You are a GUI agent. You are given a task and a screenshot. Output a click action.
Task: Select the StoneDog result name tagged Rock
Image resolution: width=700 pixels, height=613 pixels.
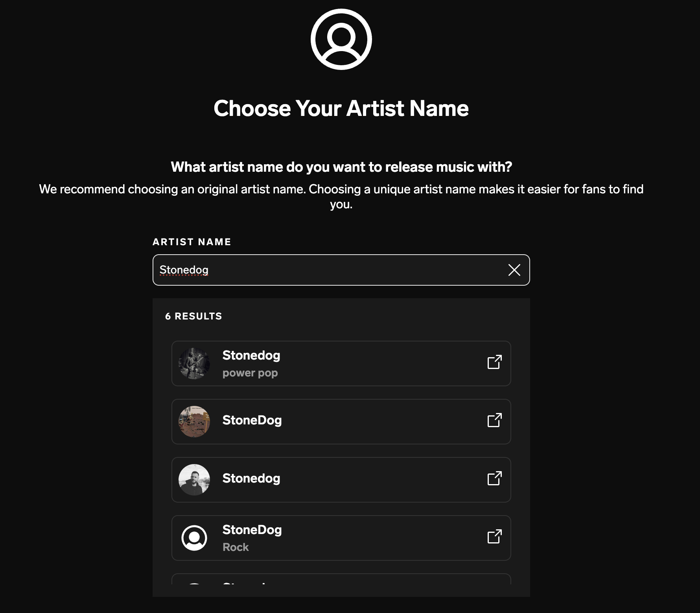pyautogui.click(x=252, y=530)
